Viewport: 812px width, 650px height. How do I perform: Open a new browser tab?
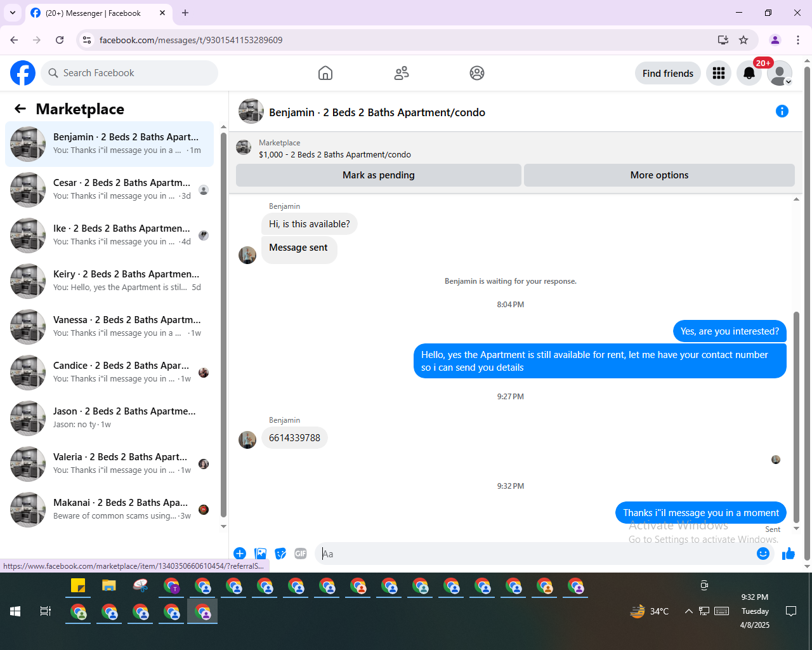pos(185,13)
